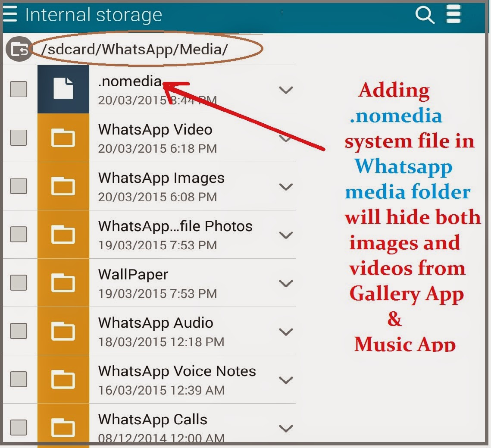Expand options chevron for WallPaper
The image size is (491, 448).
click(286, 284)
